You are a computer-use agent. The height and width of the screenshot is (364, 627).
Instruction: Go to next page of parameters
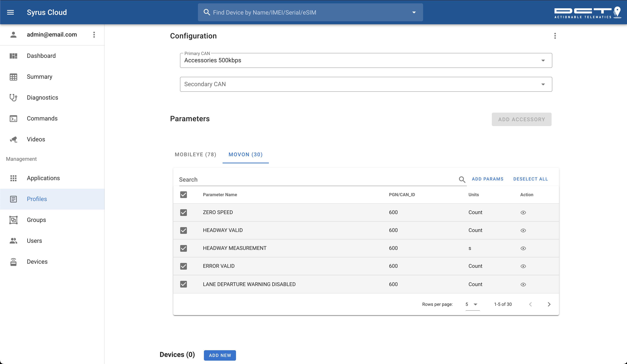point(549,304)
